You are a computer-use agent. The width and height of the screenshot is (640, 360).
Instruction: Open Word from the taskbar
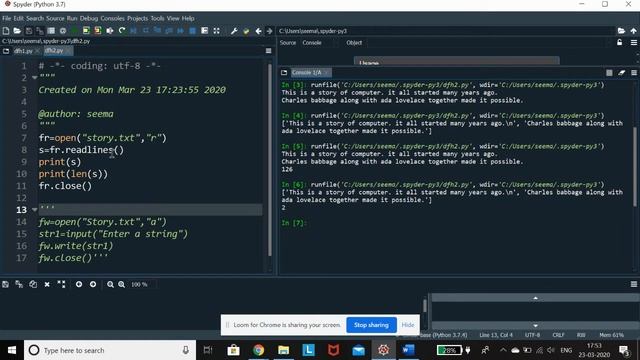coord(408,350)
